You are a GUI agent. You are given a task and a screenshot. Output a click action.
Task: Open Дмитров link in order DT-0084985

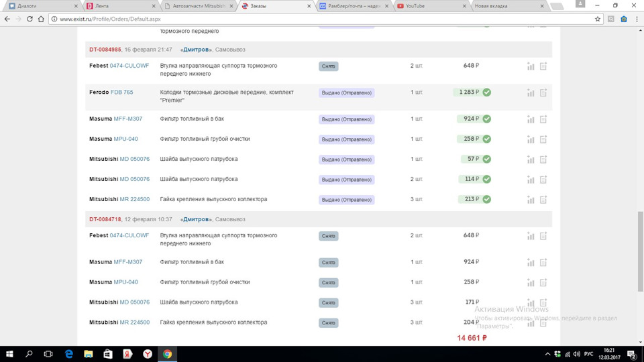[196, 49]
